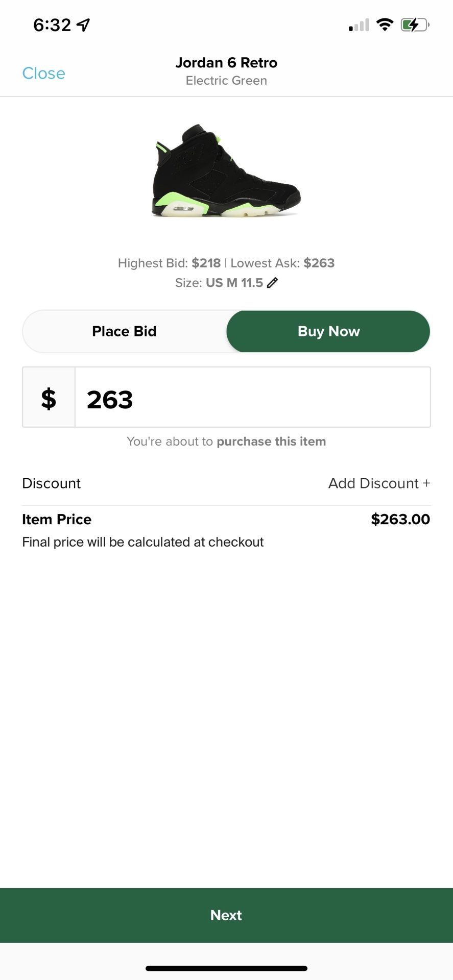This screenshot has height=980, width=453.
Task: Tap the Jordan 6 sneaker image
Action: pyautogui.click(x=226, y=172)
